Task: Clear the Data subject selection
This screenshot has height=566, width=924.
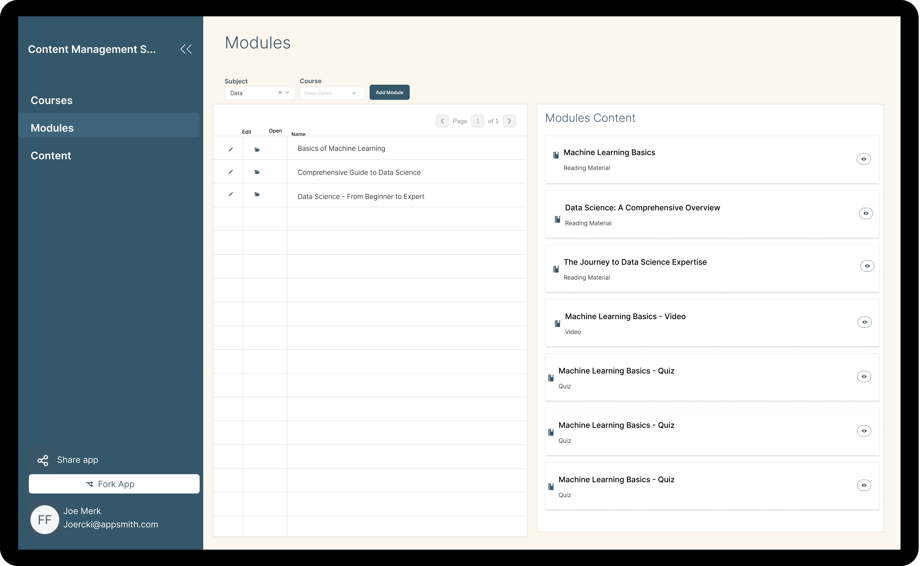Action: (x=280, y=92)
